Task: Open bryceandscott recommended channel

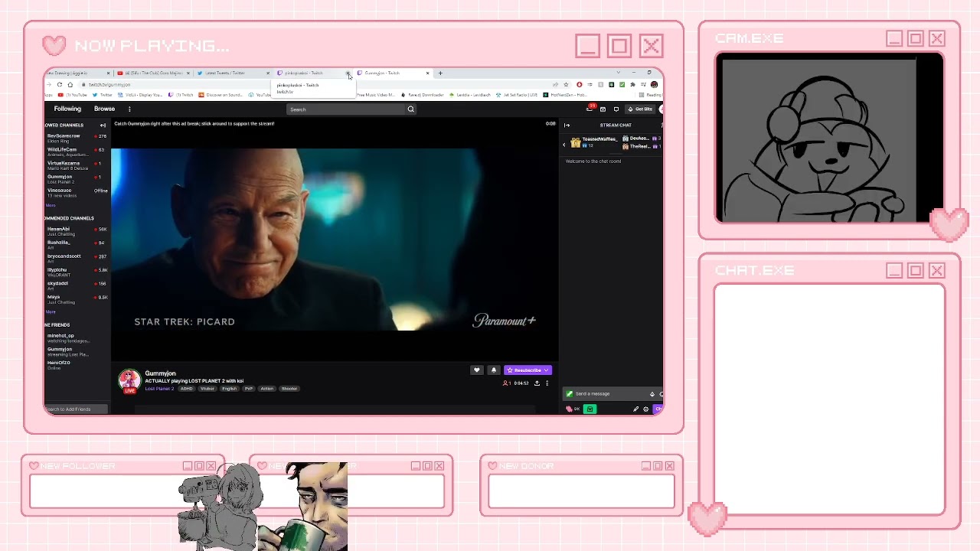Action: (77, 258)
